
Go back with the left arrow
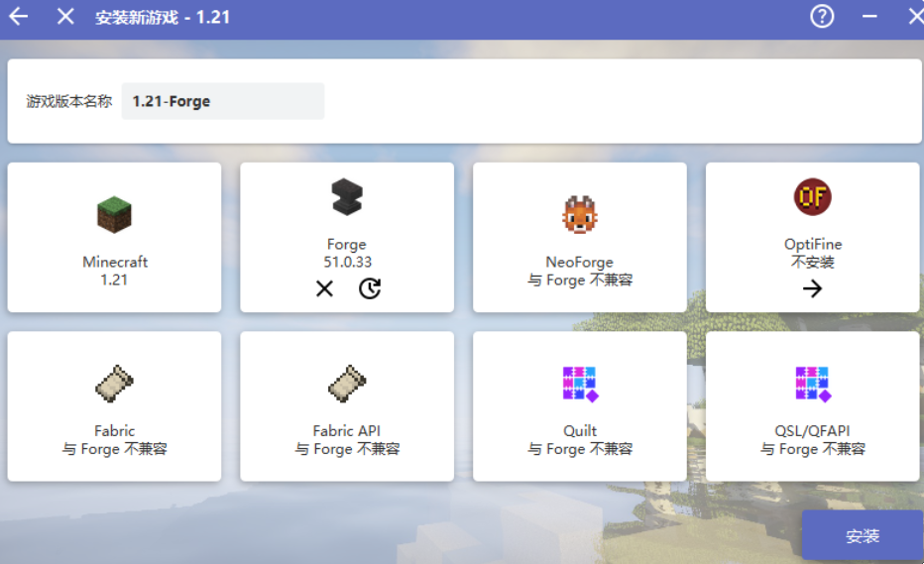coord(19,17)
